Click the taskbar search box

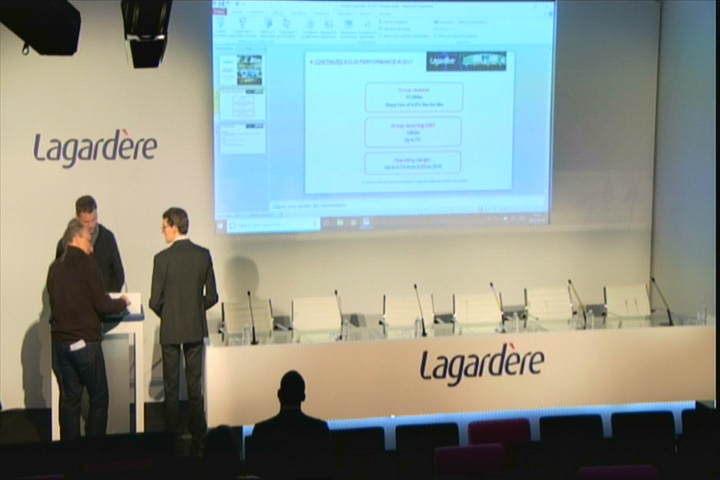coord(274,225)
